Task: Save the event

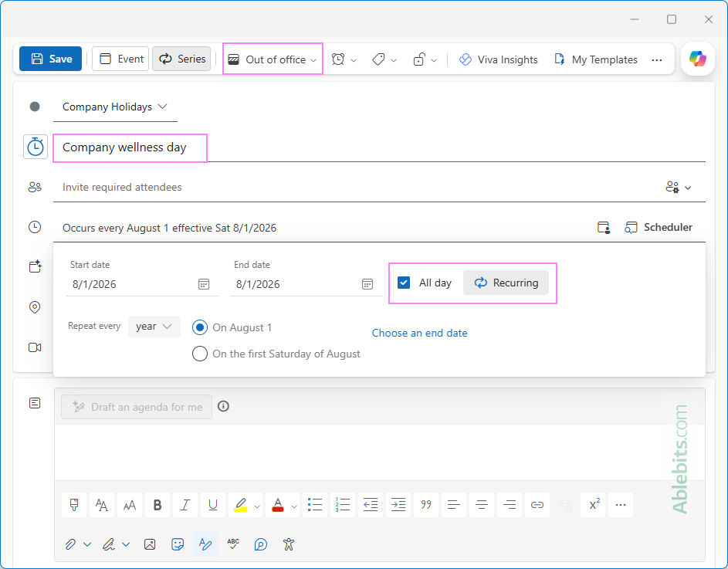Action: 51,59
